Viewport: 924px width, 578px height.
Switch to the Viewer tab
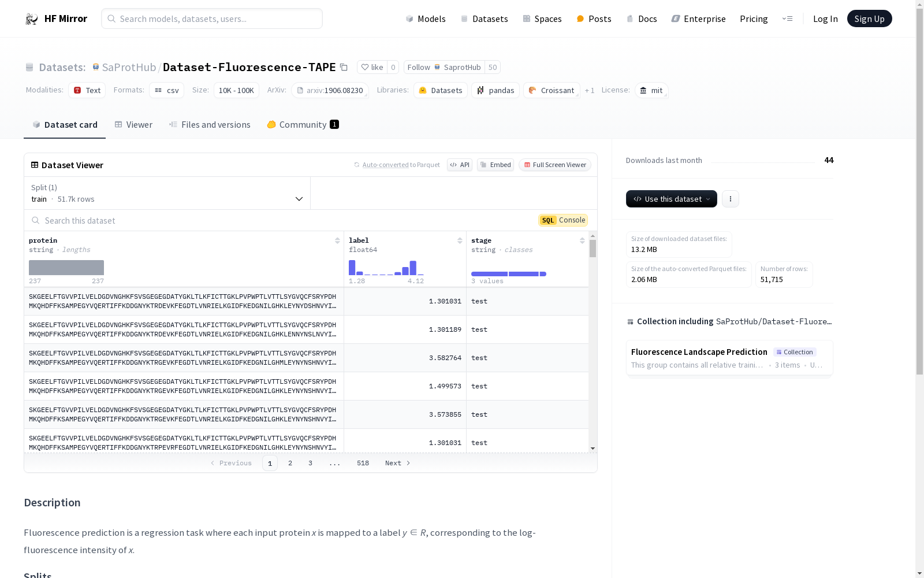click(133, 124)
